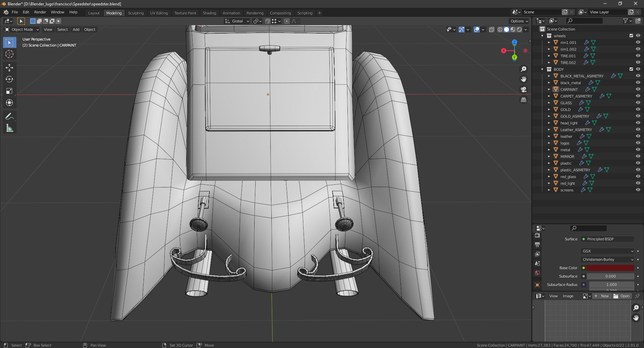
Task: Open the viewport Select menu
Action: [62, 30]
